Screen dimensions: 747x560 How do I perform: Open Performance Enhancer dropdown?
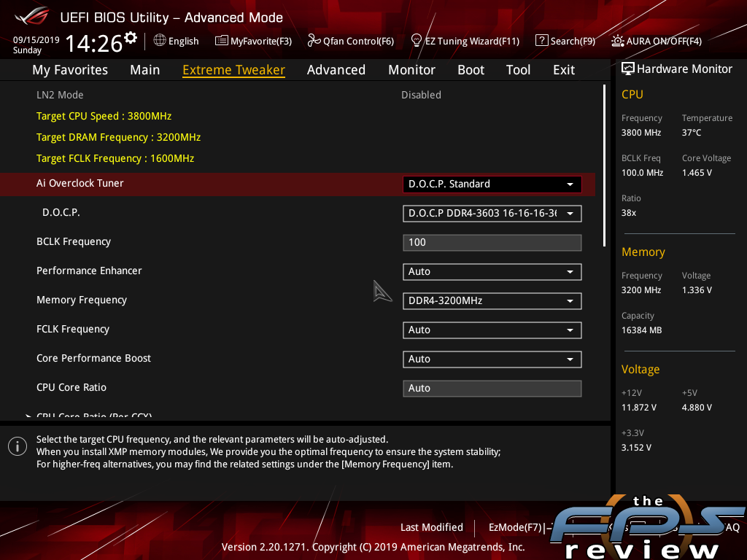tap(492, 271)
